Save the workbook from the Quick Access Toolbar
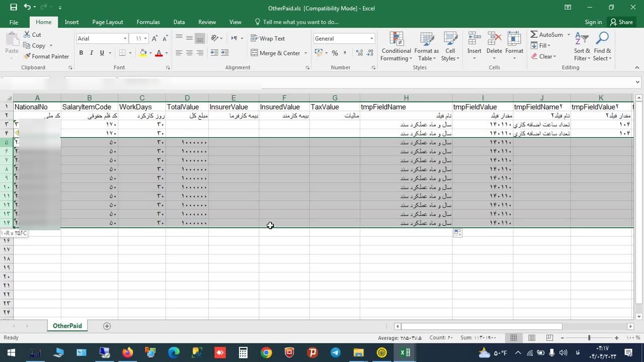Viewport: 644px width, 362px height. click(14, 8)
